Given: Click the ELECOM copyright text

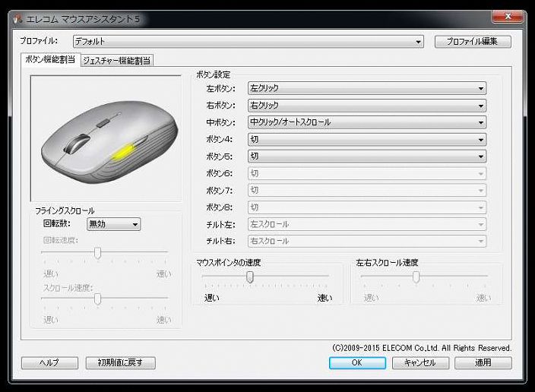Looking at the screenshot, I should click(422, 348).
